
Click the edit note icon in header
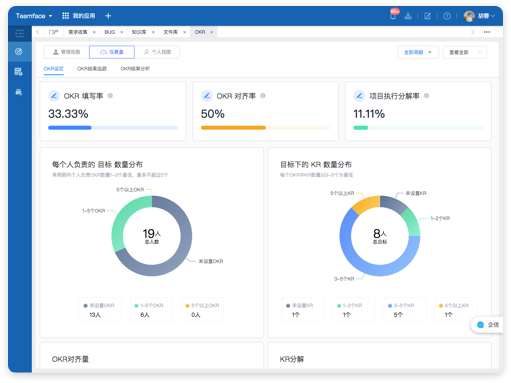(427, 16)
